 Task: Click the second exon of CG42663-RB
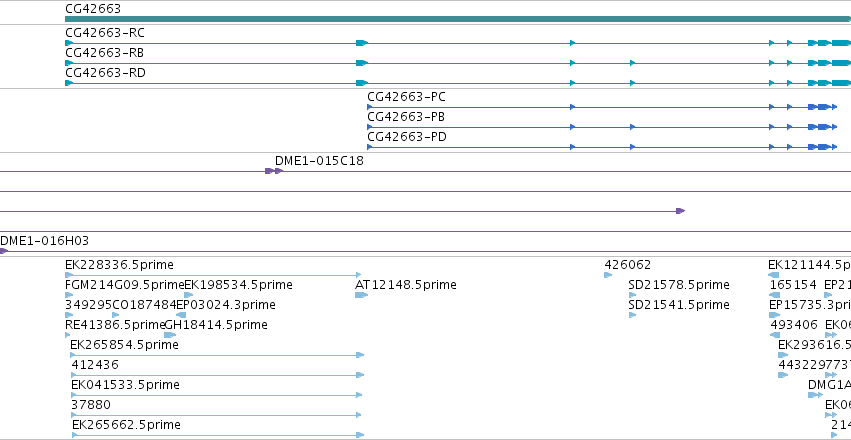[362, 63]
